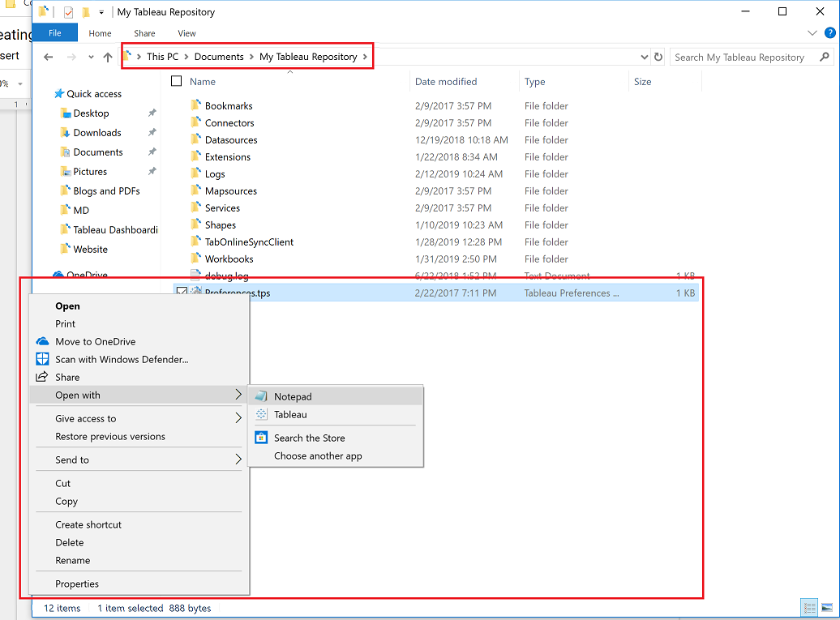Select the Logs folder icon
The image size is (840, 620).
196,173
